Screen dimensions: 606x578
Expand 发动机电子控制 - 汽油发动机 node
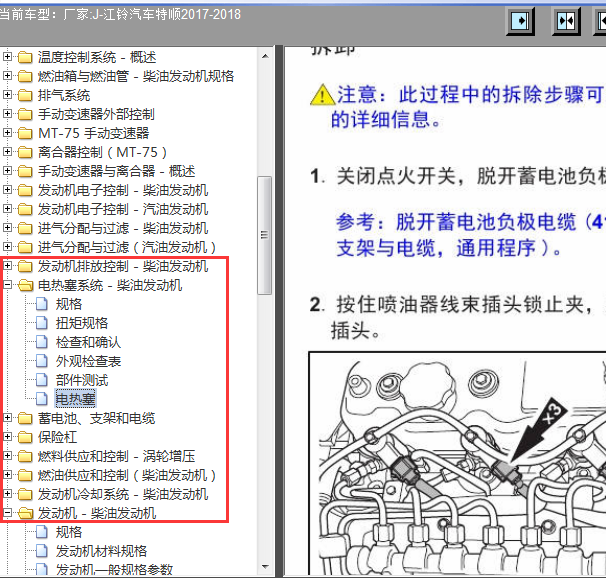(7, 209)
